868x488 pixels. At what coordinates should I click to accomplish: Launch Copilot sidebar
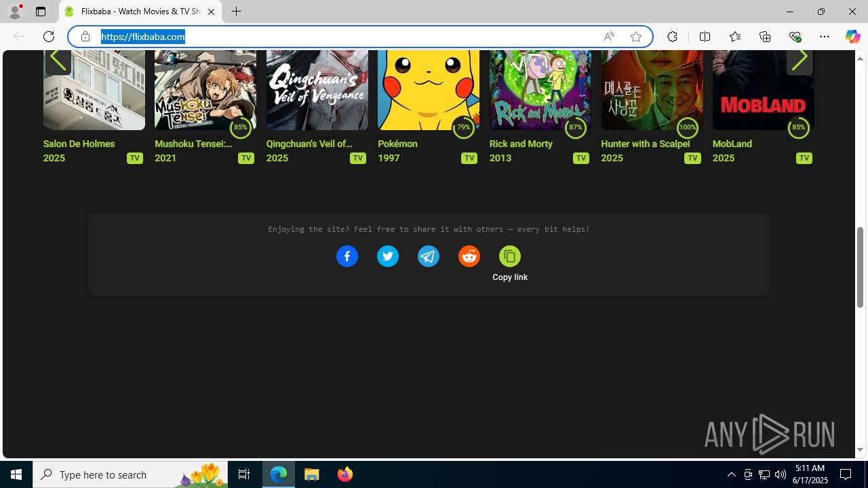tap(852, 37)
